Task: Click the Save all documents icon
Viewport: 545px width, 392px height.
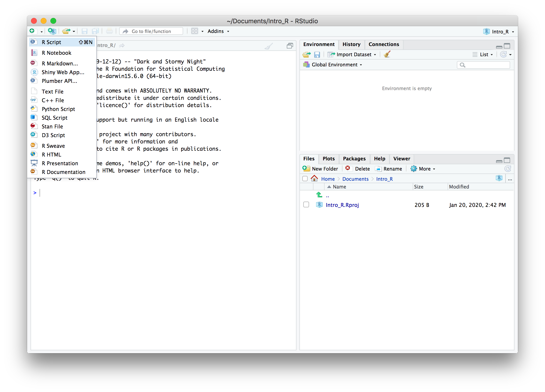Action: (95, 31)
